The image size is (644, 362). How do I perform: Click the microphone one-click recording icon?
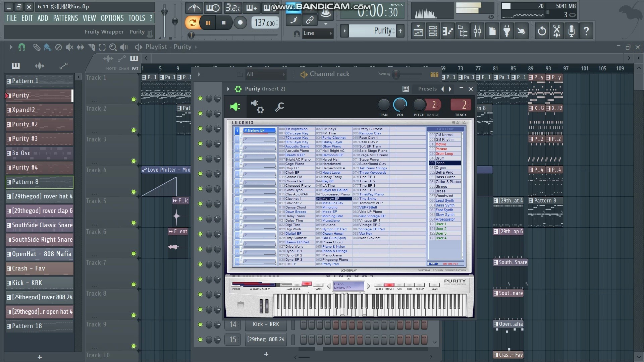(571, 31)
